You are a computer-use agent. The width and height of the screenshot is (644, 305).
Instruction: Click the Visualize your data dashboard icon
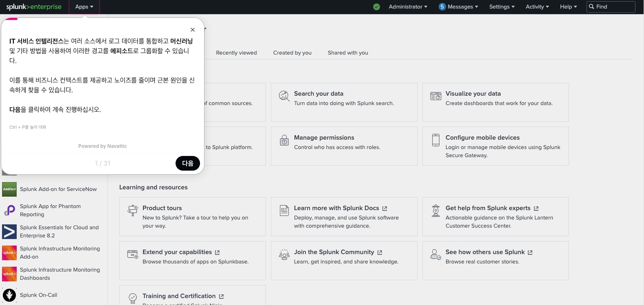[436, 96]
